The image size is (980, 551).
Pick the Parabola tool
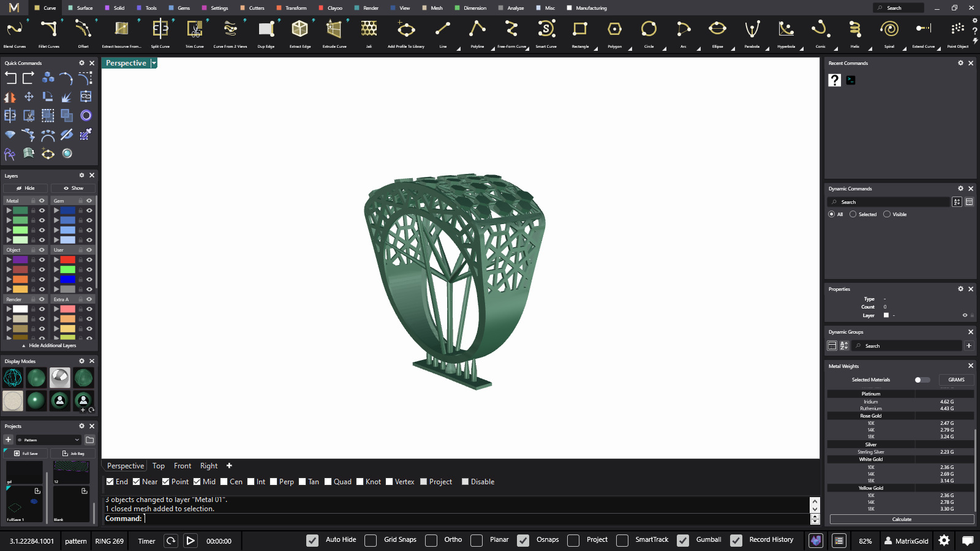click(x=752, y=32)
